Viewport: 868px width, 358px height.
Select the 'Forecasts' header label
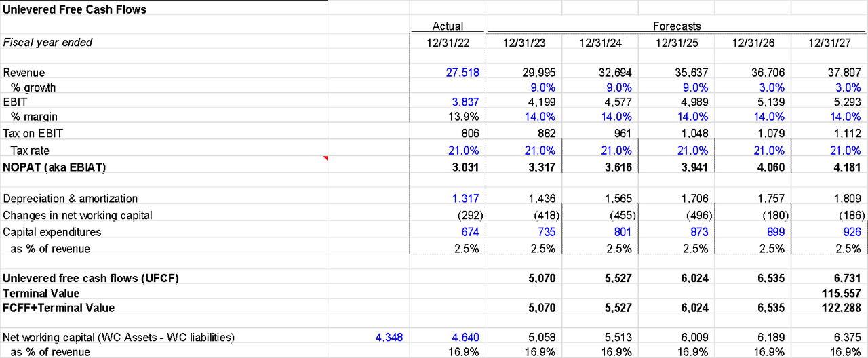676,26
